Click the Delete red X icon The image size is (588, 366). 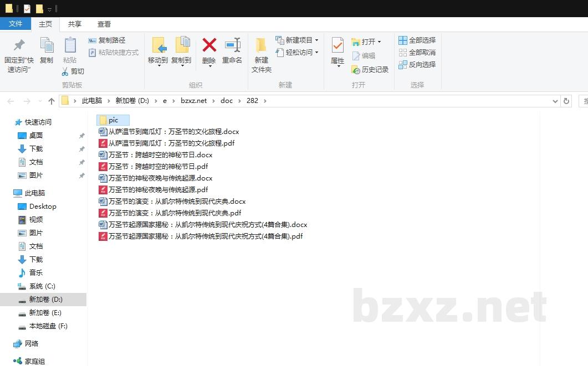click(209, 45)
